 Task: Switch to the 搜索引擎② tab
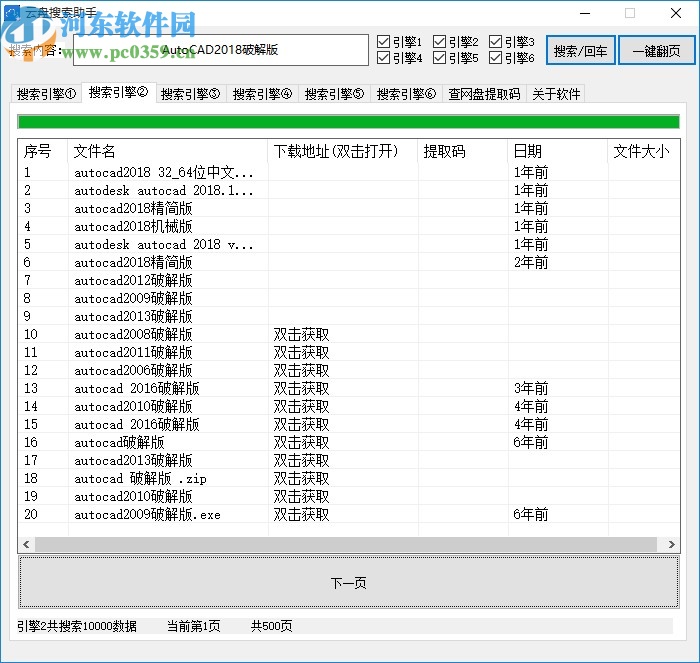click(x=118, y=92)
